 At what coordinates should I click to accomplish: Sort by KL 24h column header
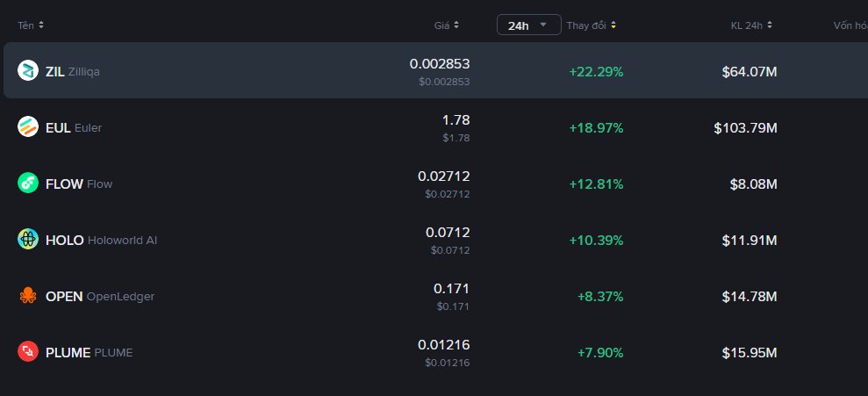pos(751,25)
